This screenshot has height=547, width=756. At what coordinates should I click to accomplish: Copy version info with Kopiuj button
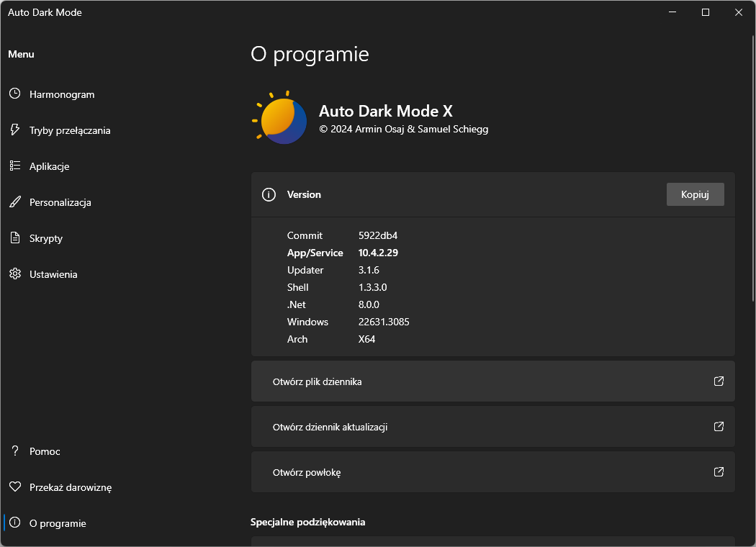tap(695, 194)
